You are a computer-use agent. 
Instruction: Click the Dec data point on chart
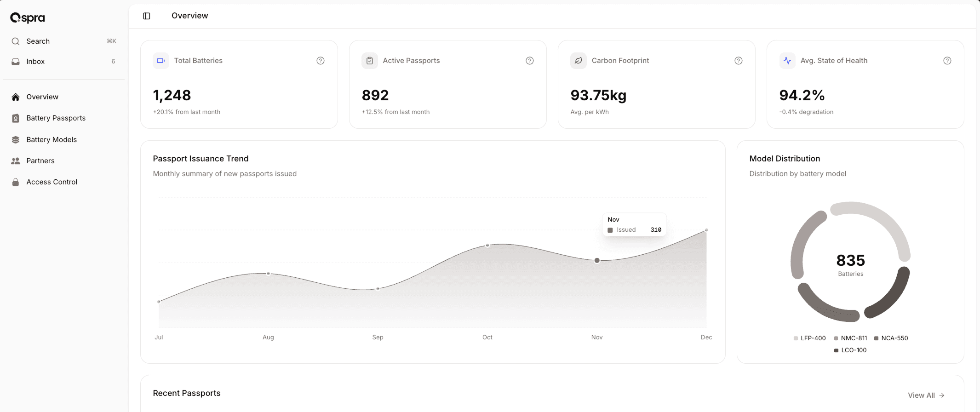[x=706, y=230]
